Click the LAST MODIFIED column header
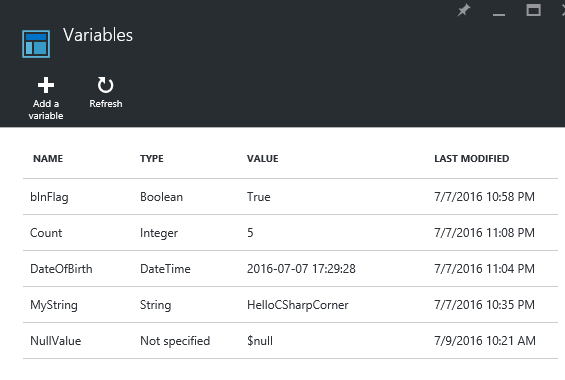This screenshot has width=565, height=380. pyautogui.click(x=472, y=158)
